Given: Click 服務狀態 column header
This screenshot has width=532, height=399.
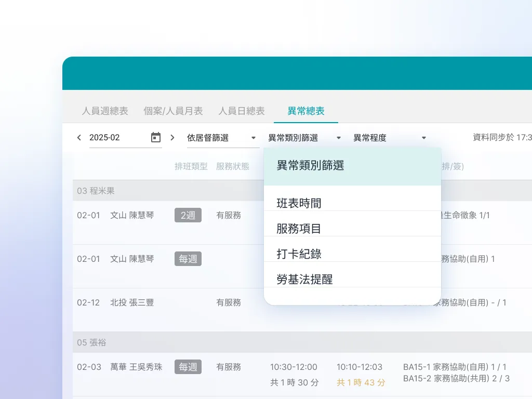Looking at the screenshot, I should coord(233,166).
